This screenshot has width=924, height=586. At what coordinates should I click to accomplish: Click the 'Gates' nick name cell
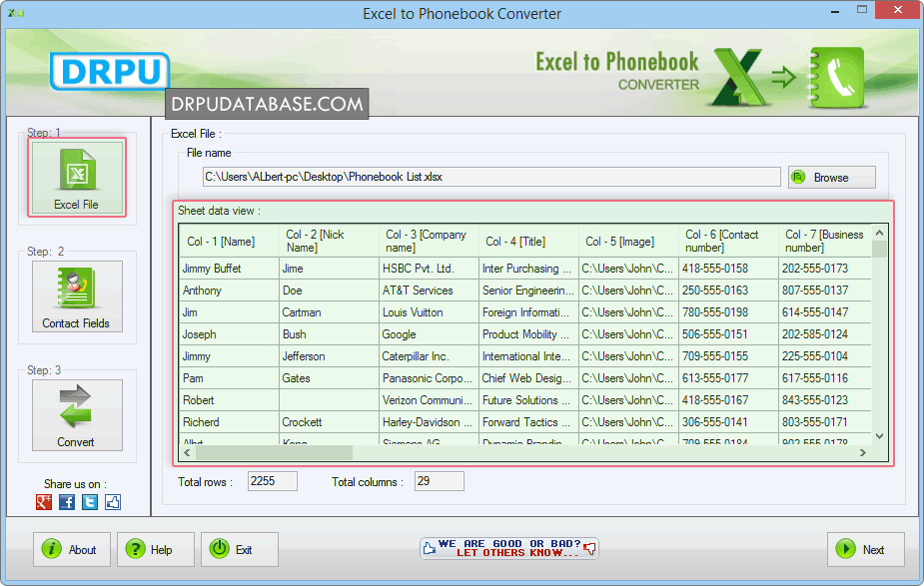pyautogui.click(x=329, y=378)
